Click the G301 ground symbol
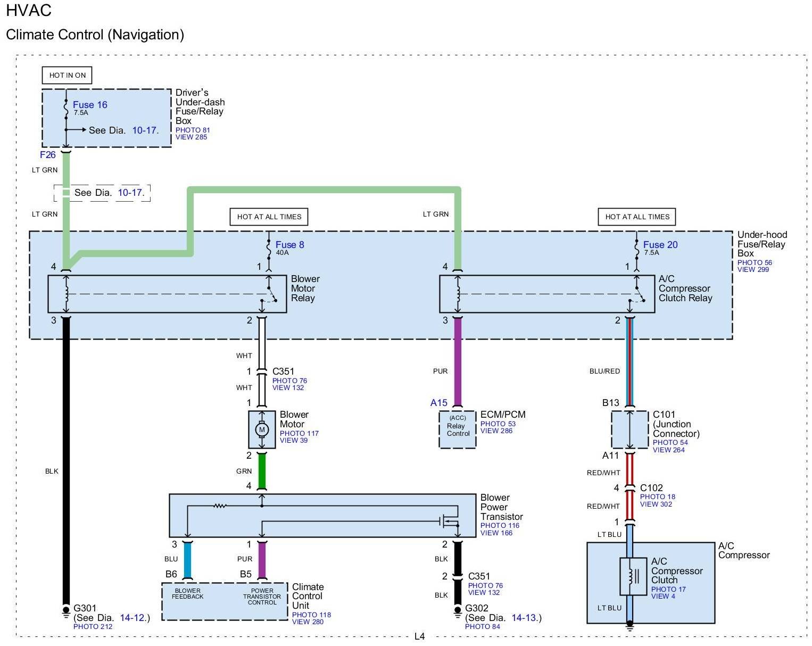 [x=66, y=611]
